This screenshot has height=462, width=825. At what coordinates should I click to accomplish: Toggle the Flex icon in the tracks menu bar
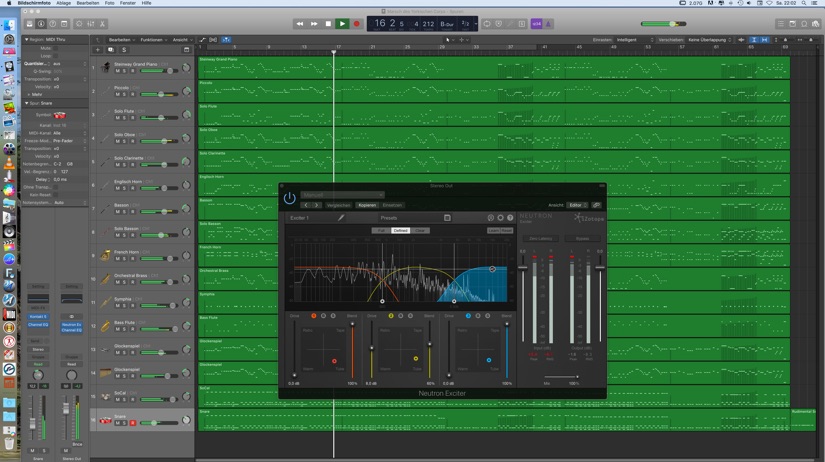tap(213, 39)
